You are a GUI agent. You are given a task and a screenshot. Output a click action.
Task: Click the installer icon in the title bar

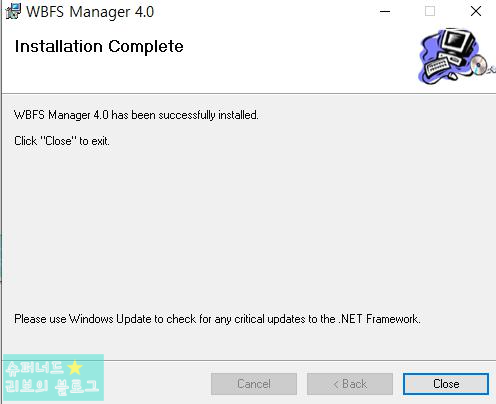pyautogui.click(x=13, y=12)
